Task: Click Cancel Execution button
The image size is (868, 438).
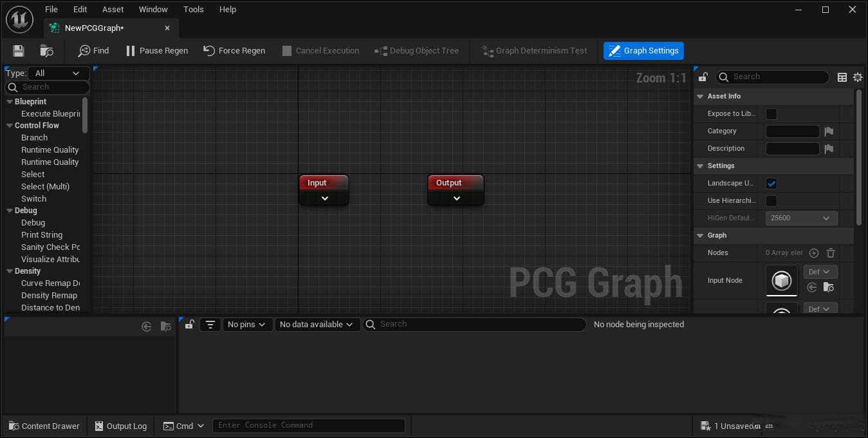Action: pos(320,50)
